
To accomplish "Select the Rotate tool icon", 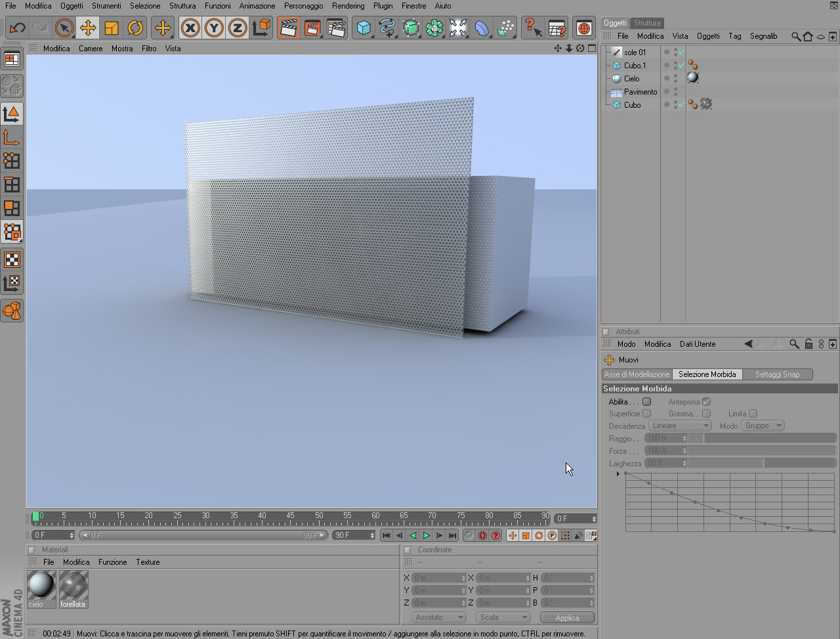I will click(x=135, y=28).
